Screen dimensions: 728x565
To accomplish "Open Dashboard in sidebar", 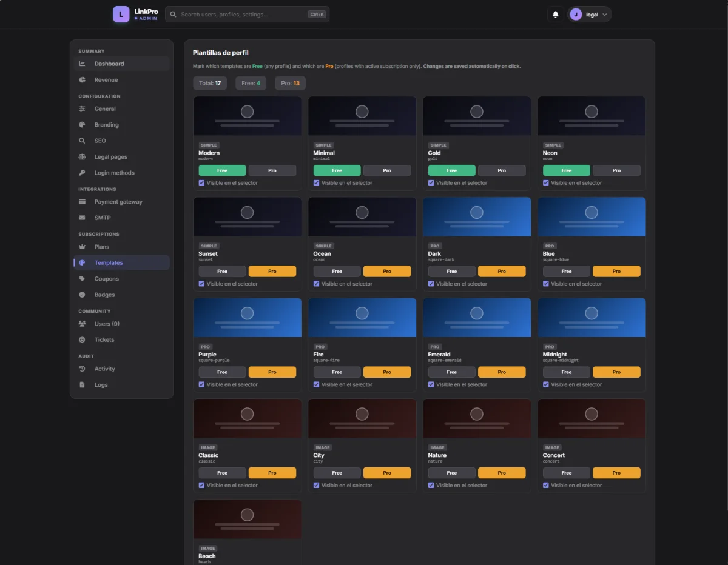I will pyautogui.click(x=122, y=64).
